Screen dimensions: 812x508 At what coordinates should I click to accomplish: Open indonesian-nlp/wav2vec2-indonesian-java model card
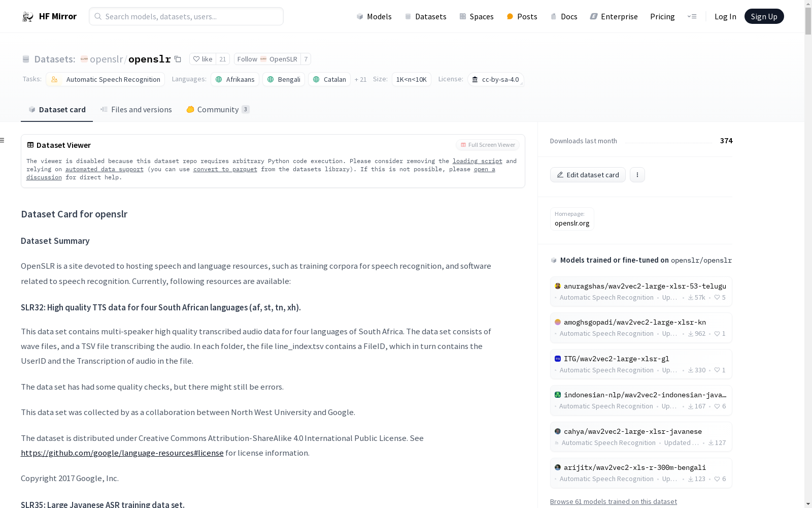coord(641,400)
